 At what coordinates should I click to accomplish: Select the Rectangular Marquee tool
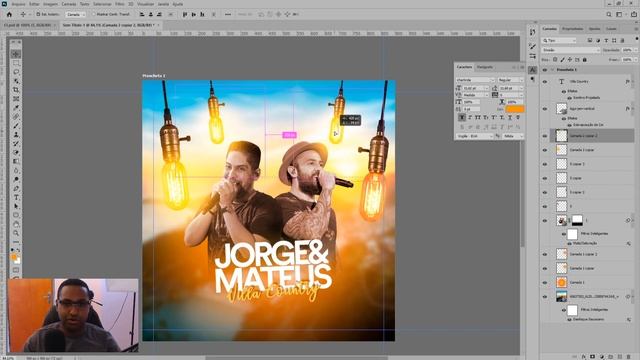tap(16, 63)
